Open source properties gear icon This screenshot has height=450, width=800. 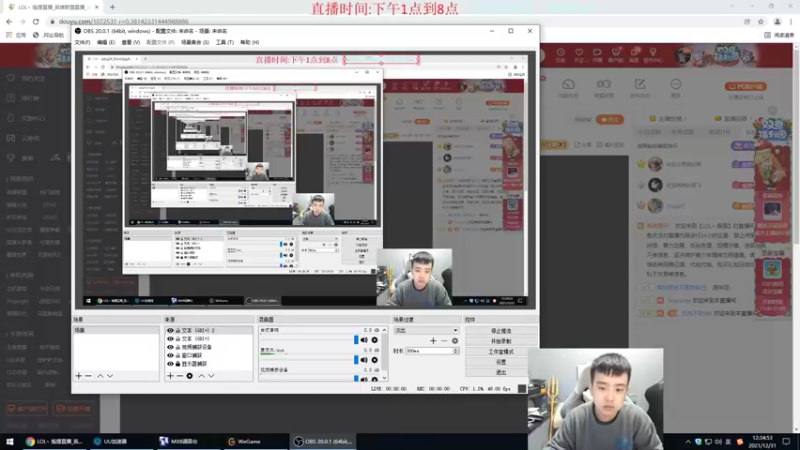[x=189, y=376]
